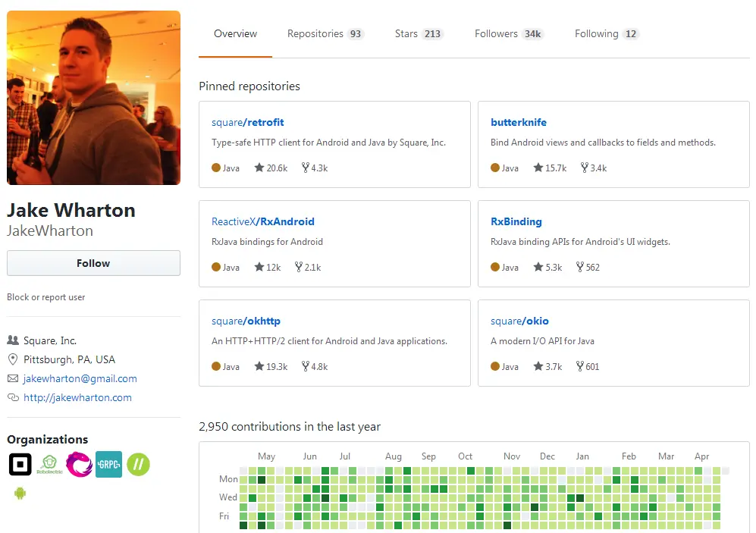Open jakewharton@gmail.com email link
The height and width of the screenshot is (533, 756).
80,378
